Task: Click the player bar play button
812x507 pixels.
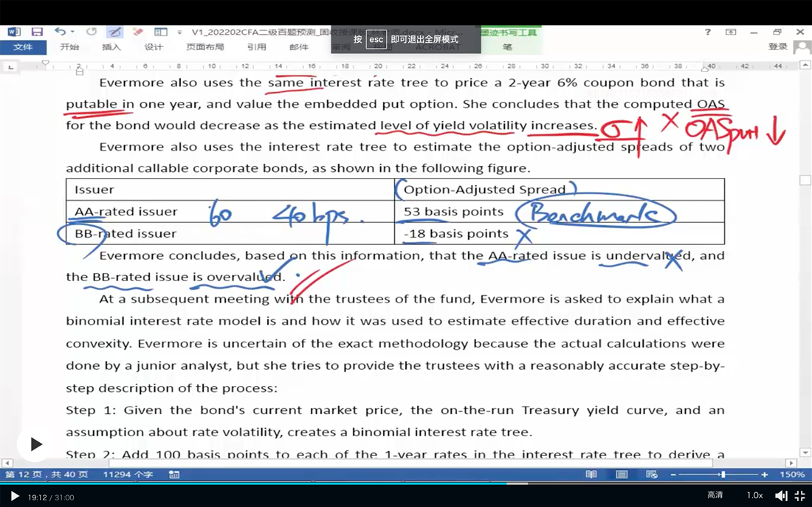Action: click(15, 497)
